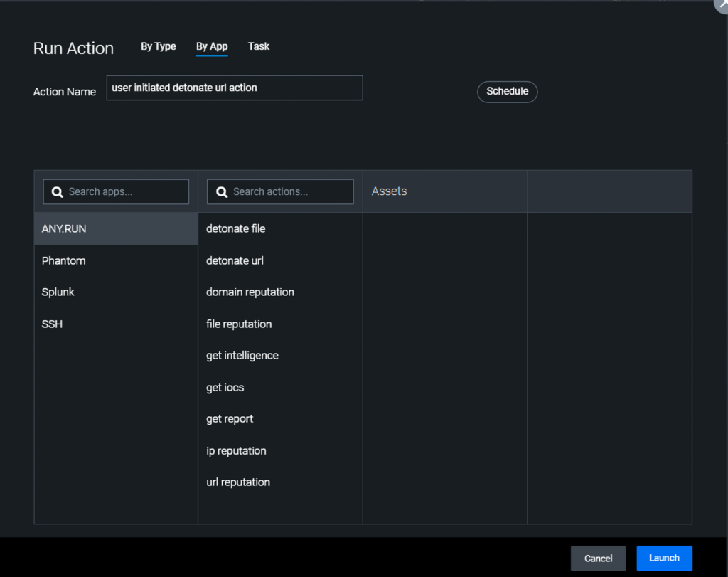The width and height of the screenshot is (728, 577).
Task: Click into the Search apps field
Action: [124, 192]
